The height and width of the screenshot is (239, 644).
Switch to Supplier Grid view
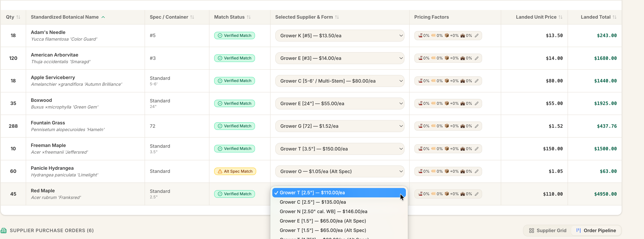point(548,231)
